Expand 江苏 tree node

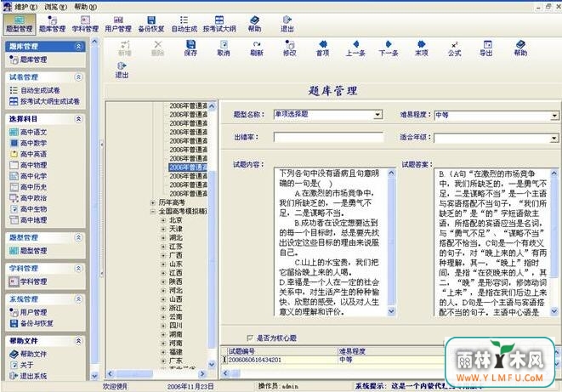pos(163,247)
